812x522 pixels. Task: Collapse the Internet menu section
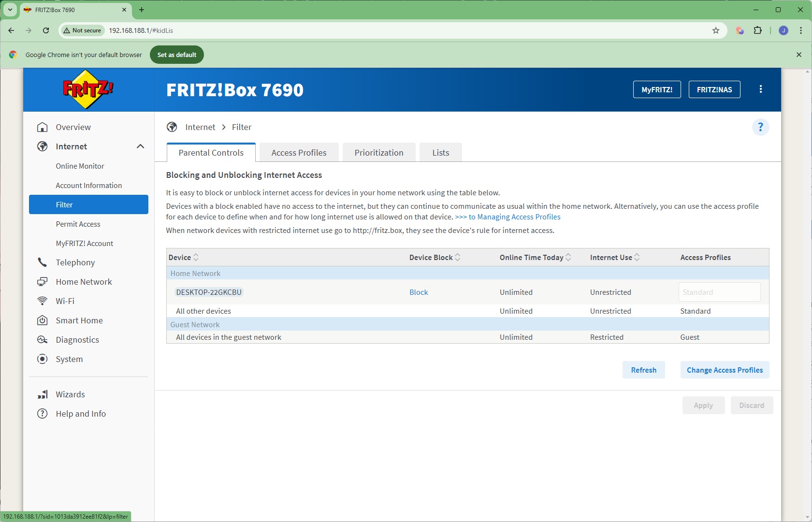pyautogui.click(x=140, y=146)
